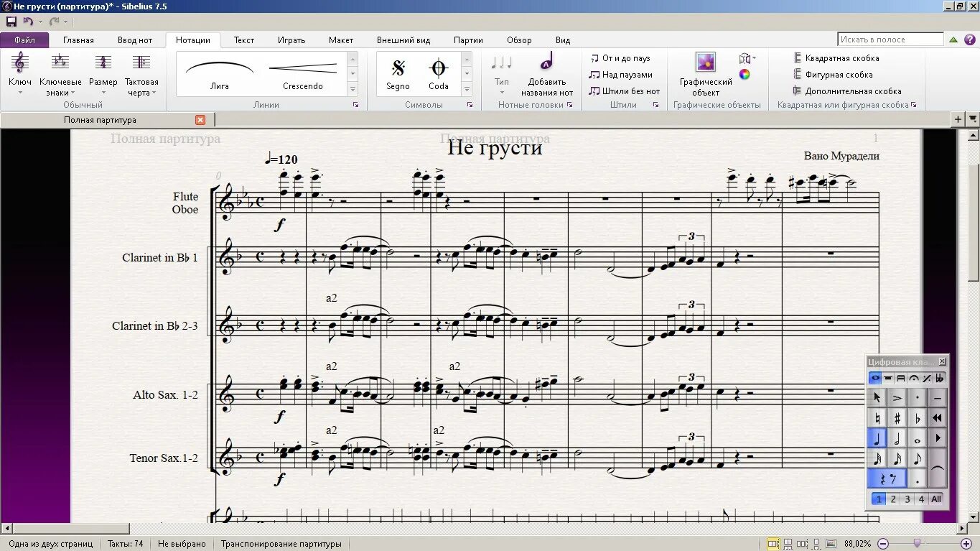Open redo history dropdown arrow
Screen dimensions: 980x551
click(x=67, y=22)
